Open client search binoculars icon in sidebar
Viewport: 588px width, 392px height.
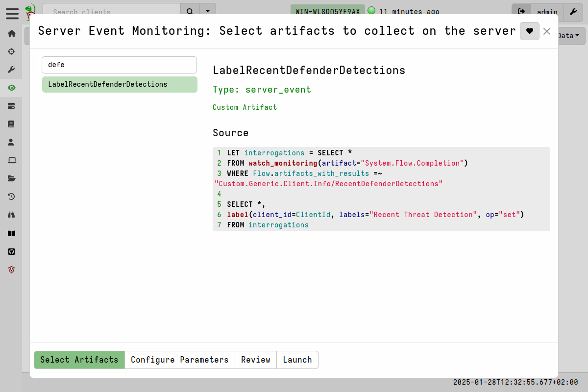point(11,215)
